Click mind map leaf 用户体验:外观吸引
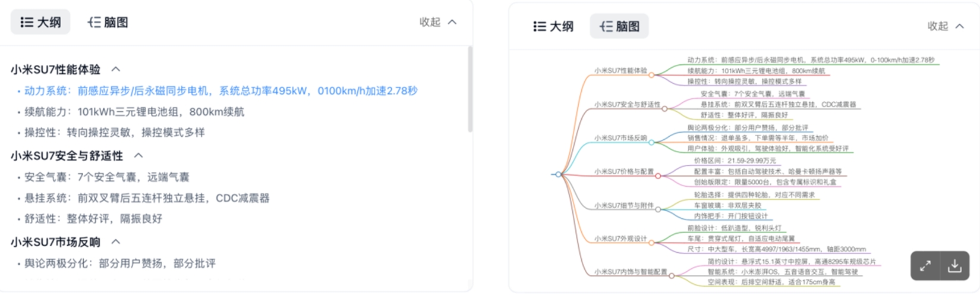Image resolution: width=980 pixels, height=301 pixels. pyautogui.click(x=768, y=149)
